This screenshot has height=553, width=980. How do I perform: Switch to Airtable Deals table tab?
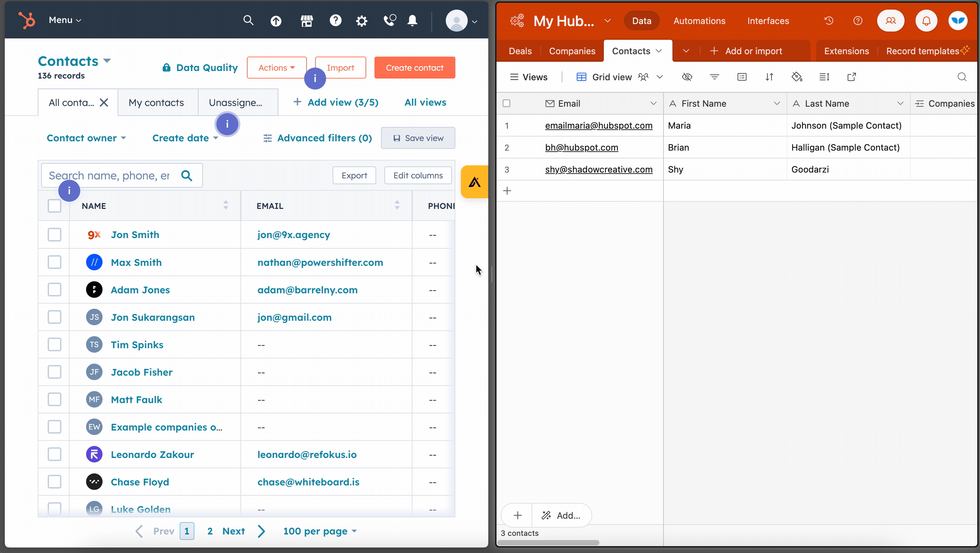520,51
